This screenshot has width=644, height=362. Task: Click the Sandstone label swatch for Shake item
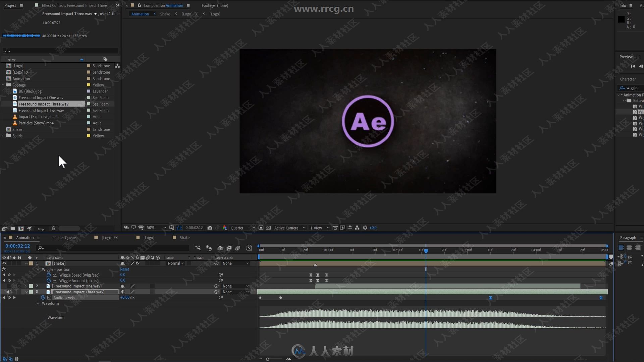click(89, 129)
